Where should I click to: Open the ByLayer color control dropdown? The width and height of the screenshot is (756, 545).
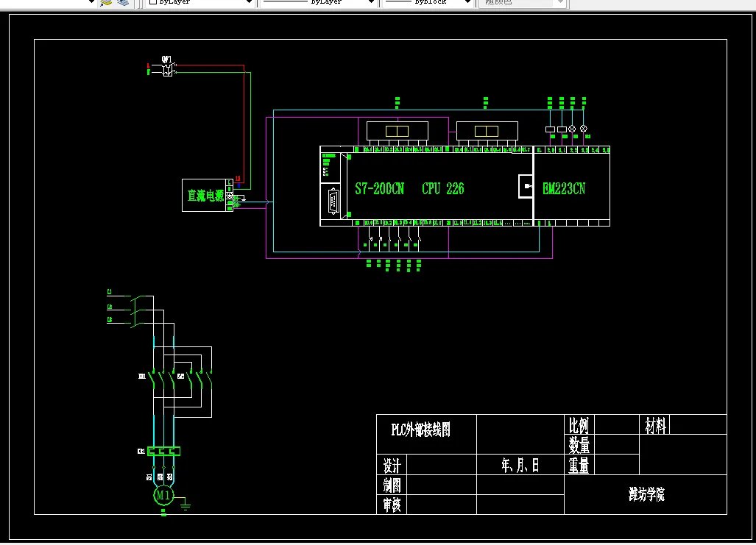(199, 2)
